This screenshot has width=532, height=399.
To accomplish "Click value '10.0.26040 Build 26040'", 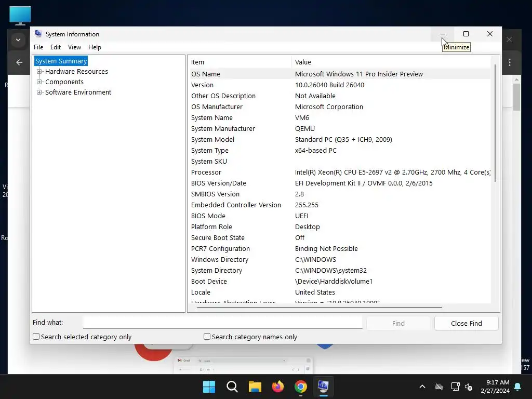I will click(329, 85).
